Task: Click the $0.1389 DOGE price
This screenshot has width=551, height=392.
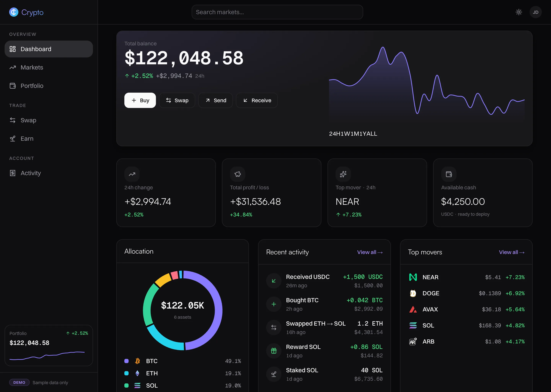Action: (x=490, y=293)
